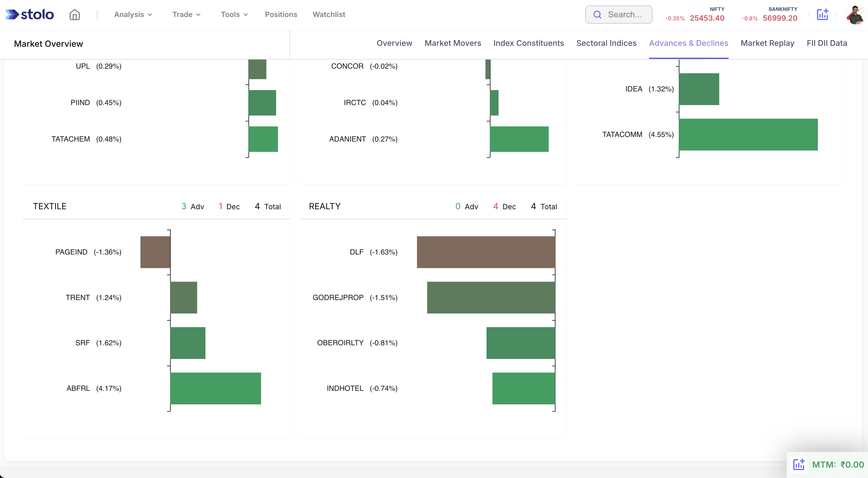Expand the Analysis dropdown menu
868x478 pixels.
(x=133, y=15)
